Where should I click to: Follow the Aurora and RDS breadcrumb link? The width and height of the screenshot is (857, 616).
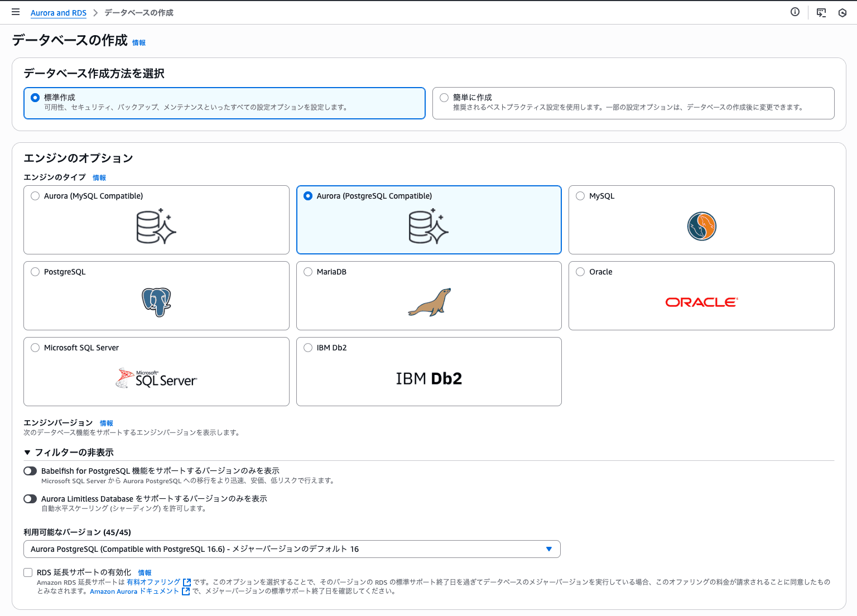pyautogui.click(x=58, y=12)
